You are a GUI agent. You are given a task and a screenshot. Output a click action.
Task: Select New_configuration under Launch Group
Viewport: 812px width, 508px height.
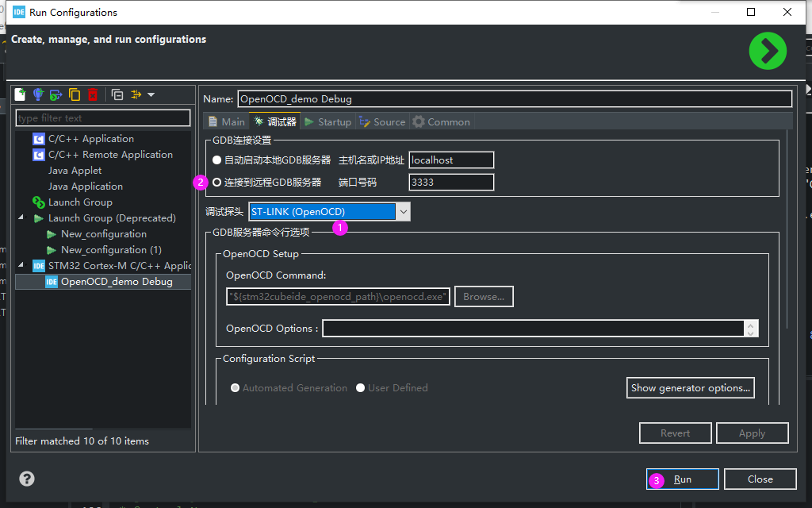pos(104,234)
